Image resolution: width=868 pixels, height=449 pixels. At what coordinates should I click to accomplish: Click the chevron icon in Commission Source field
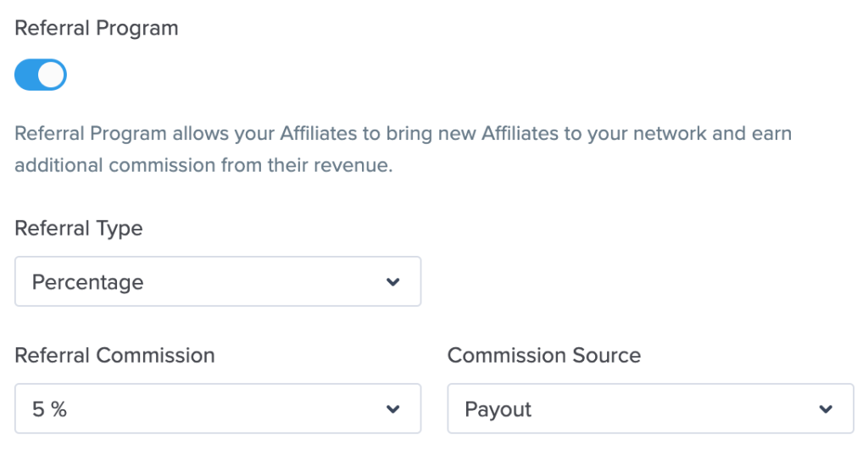pos(826,409)
